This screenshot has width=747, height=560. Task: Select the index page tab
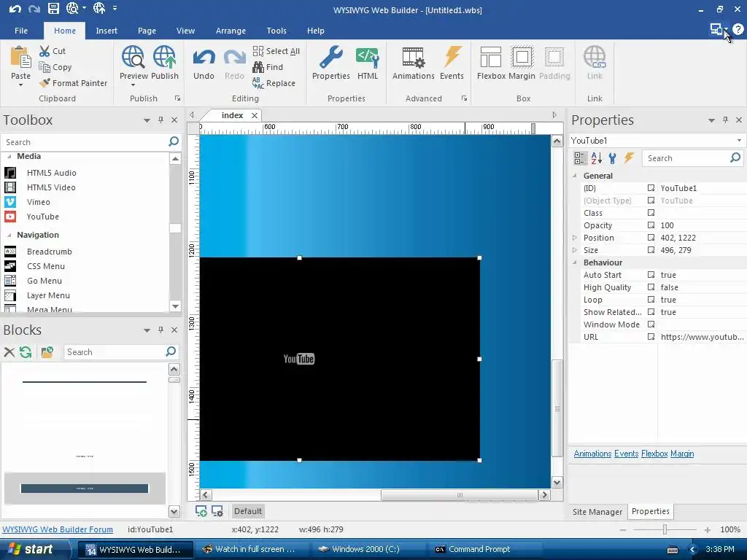[x=232, y=115]
